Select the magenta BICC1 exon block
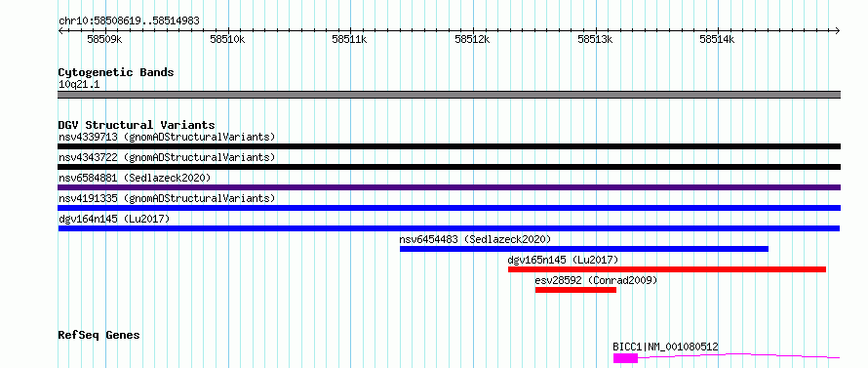The height and width of the screenshot is (368, 868). click(625, 358)
